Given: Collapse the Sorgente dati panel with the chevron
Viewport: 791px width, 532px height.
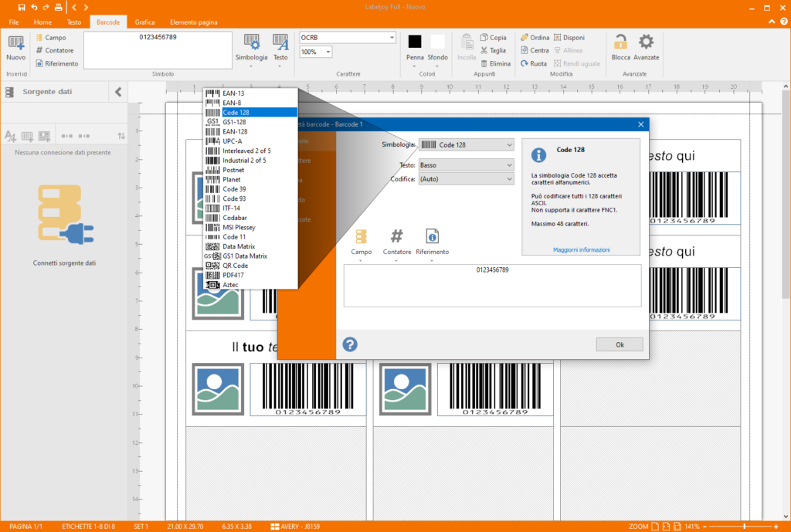Looking at the screenshot, I should (x=117, y=90).
